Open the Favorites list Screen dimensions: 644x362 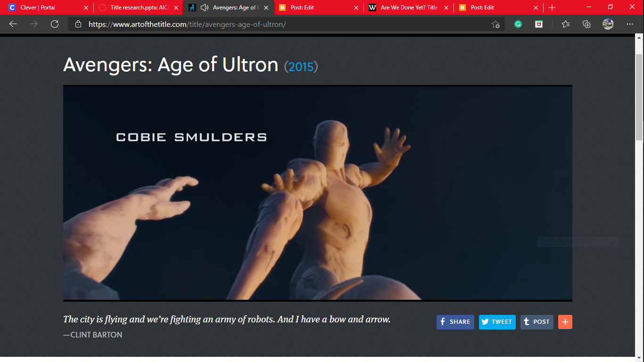[566, 24]
